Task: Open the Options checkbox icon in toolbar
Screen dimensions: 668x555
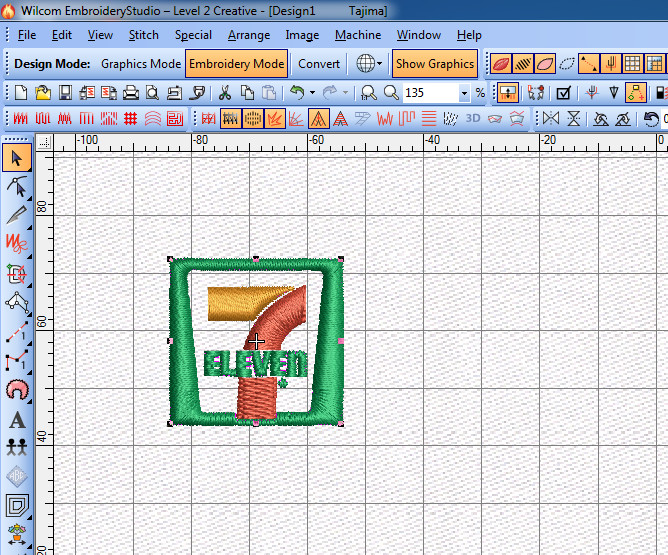Action: pos(563,92)
